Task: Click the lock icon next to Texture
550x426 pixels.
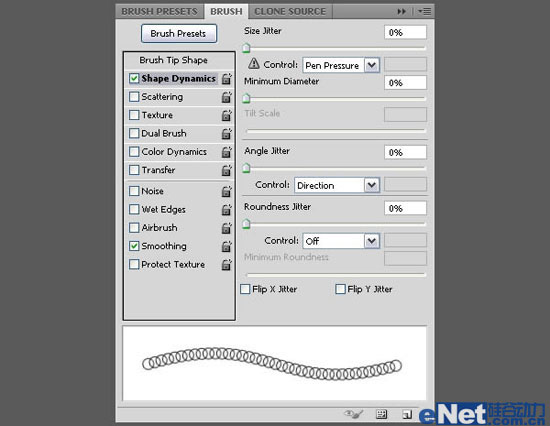Action: click(x=227, y=115)
